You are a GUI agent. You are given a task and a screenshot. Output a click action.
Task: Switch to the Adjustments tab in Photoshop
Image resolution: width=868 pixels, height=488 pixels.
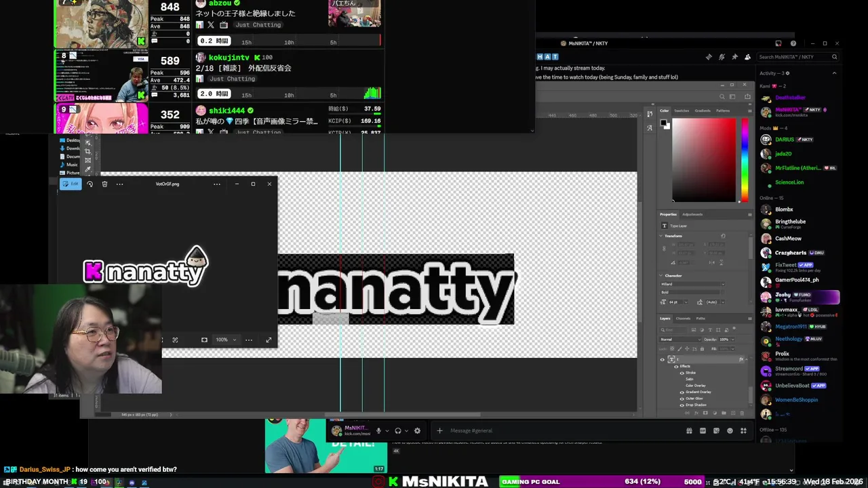pos(692,214)
